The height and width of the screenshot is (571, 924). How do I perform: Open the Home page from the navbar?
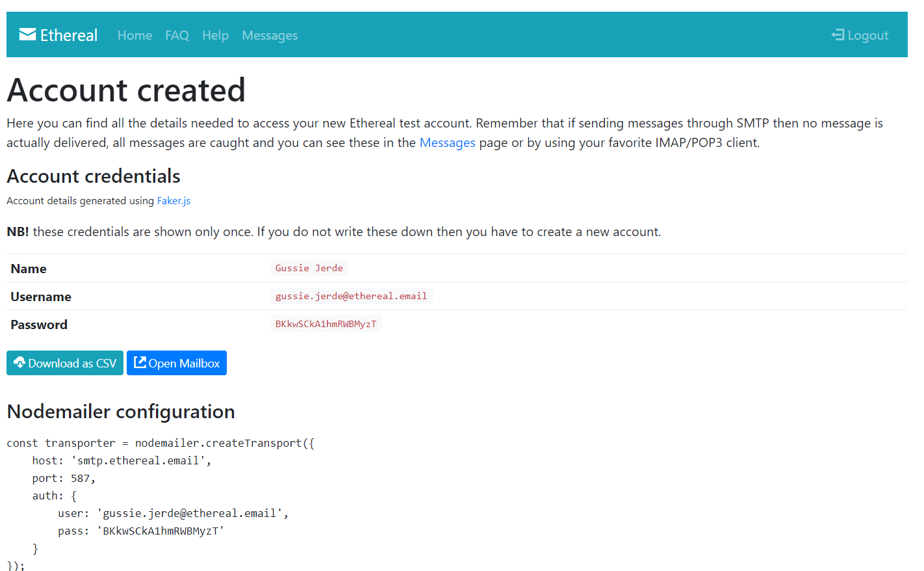(x=135, y=35)
